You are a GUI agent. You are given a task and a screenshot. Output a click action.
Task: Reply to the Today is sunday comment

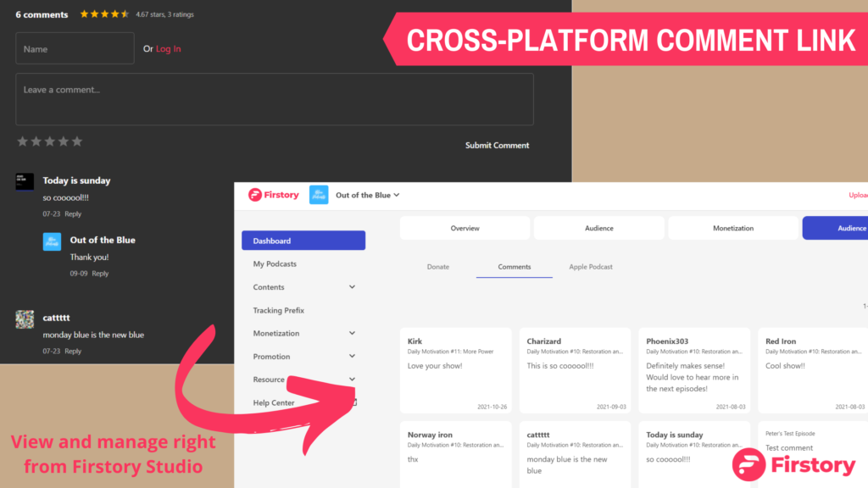coord(73,213)
